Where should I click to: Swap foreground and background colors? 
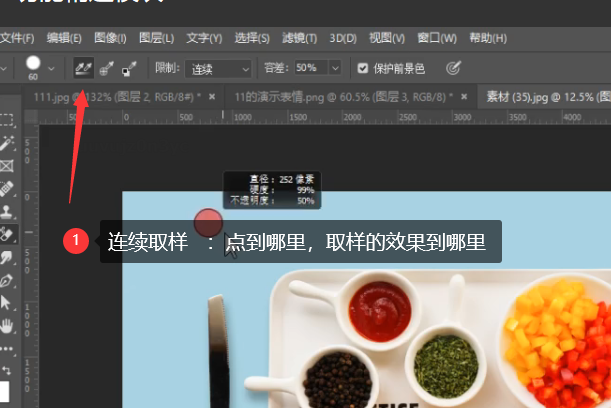point(7,370)
